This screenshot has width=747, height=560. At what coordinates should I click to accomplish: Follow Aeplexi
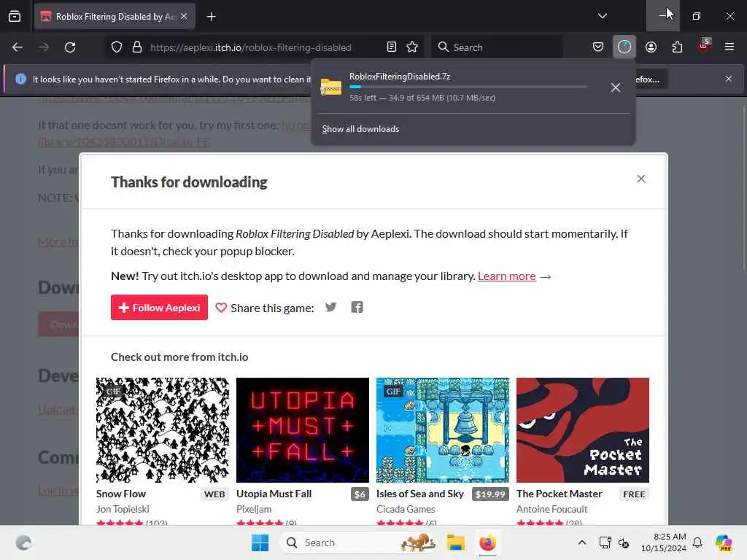click(x=159, y=308)
